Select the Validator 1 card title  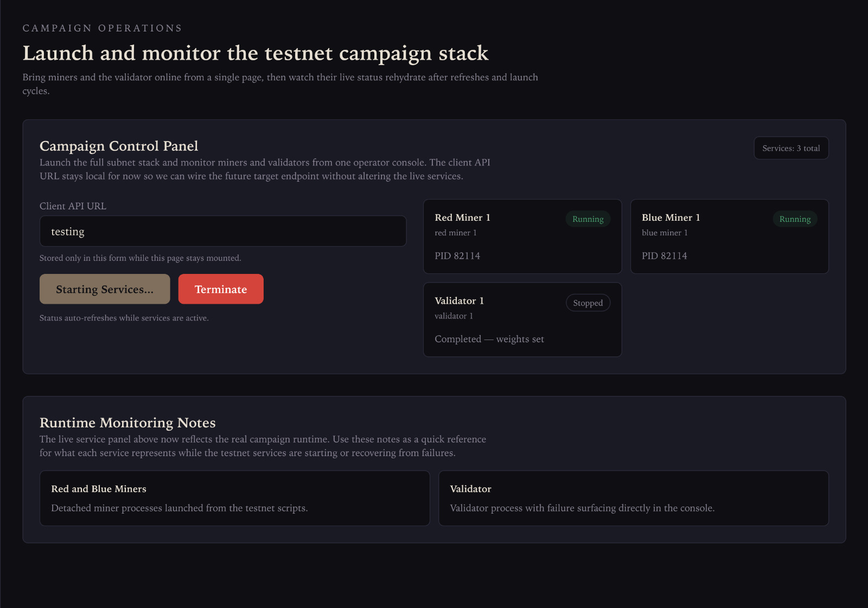(x=459, y=301)
